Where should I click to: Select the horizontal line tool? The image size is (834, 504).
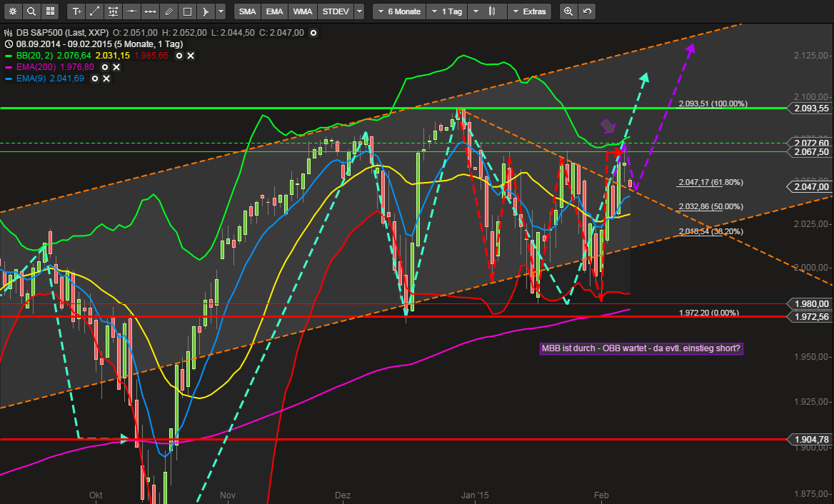pos(131,11)
